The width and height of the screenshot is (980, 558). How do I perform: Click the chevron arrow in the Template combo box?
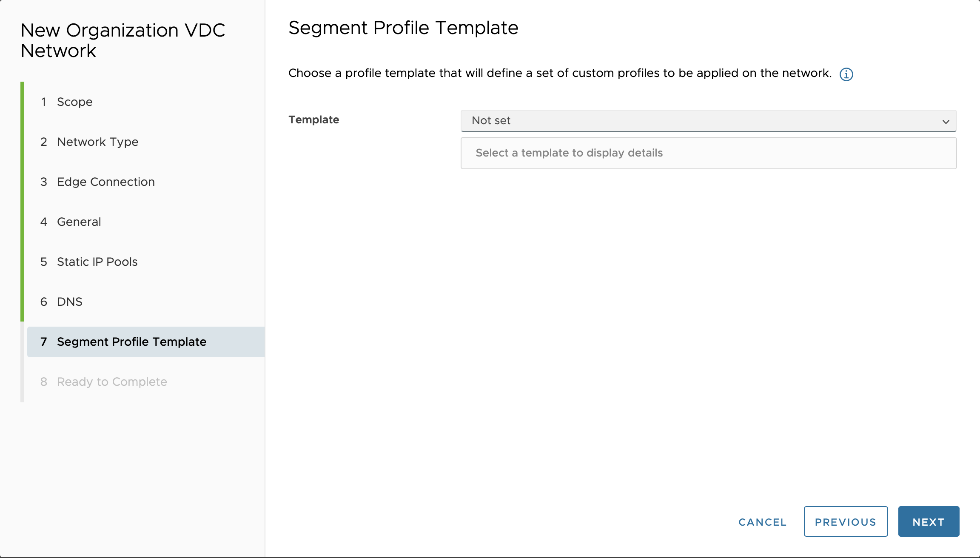946,122
